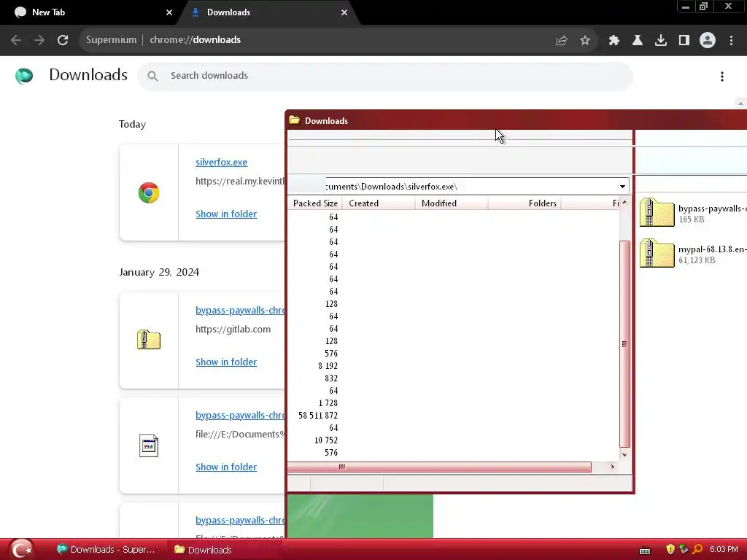This screenshot has width=747, height=560.
Task: Open the profile avatar icon
Action: pos(708,41)
